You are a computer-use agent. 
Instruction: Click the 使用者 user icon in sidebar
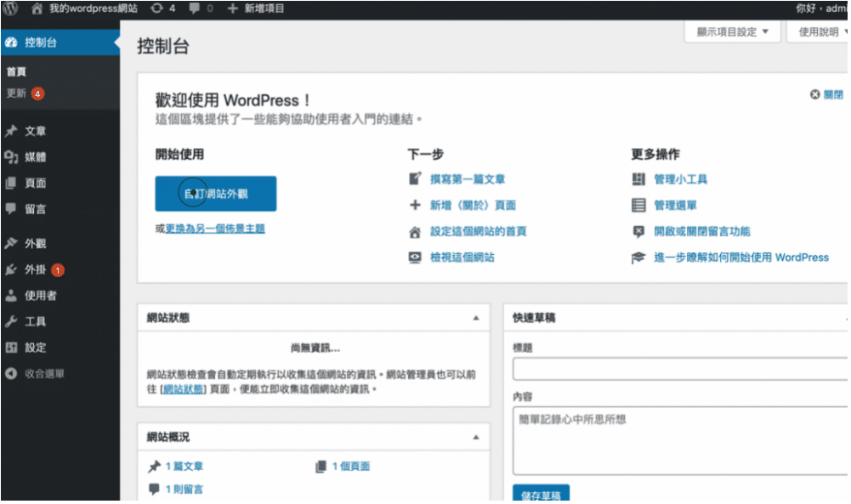11,296
